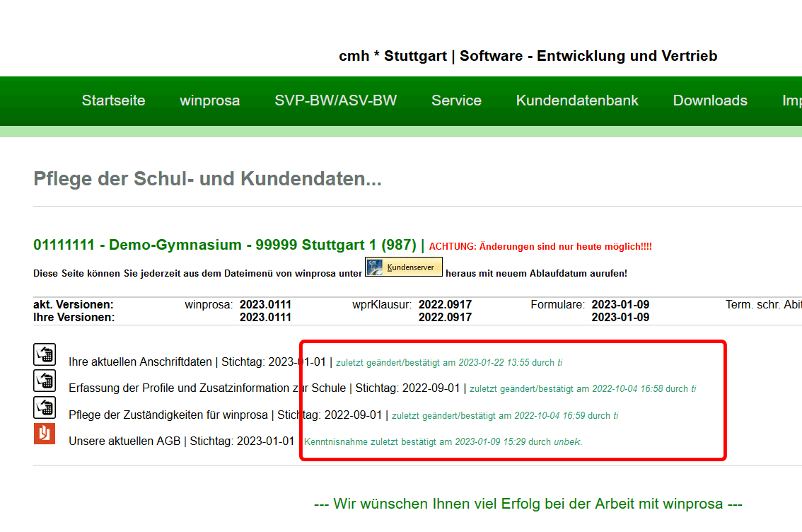Open Unsere aktuellen AGB entry
Screen dimensions: 802x532
pyautogui.click(x=125, y=441)
